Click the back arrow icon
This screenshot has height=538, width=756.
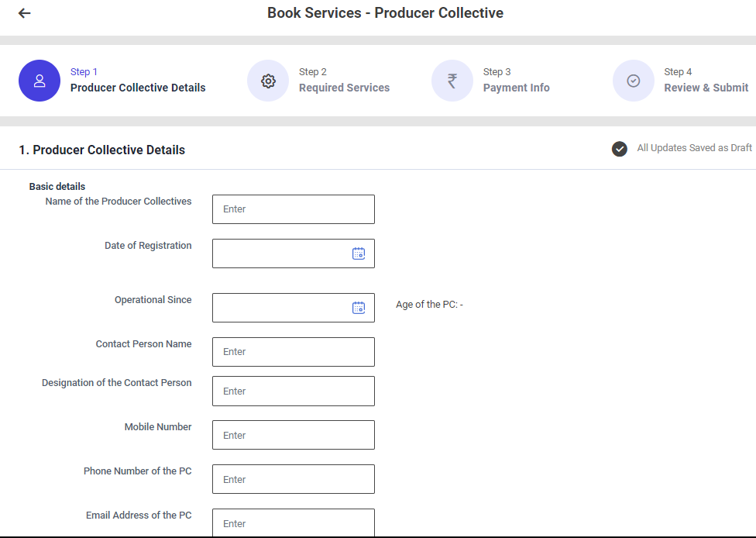25,13
